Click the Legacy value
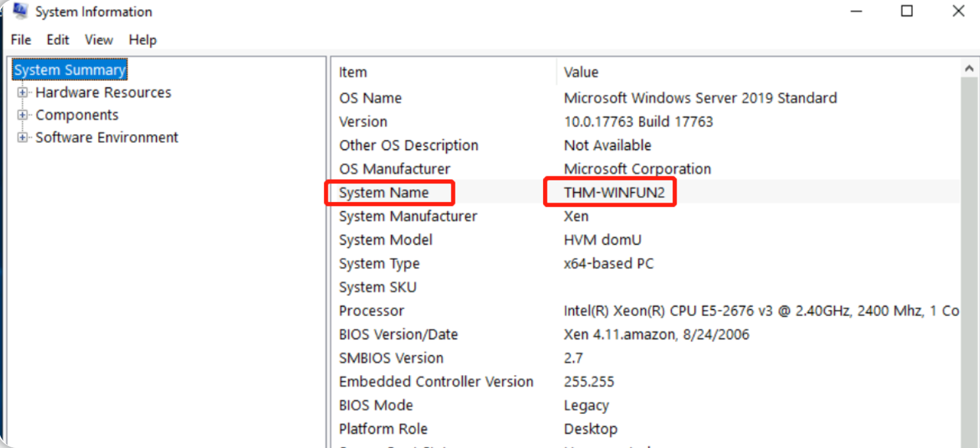The height and width of the screenshot is (448, 980). click(x=586, y=406)
